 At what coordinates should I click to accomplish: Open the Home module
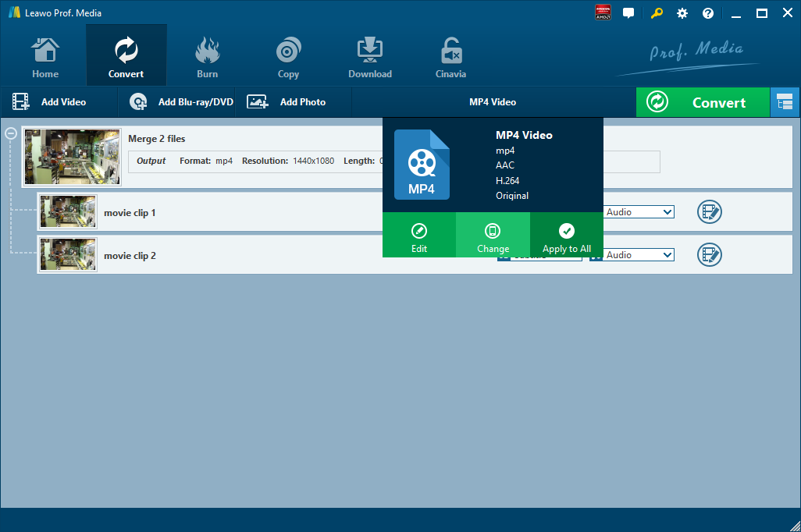click(45, 58)
